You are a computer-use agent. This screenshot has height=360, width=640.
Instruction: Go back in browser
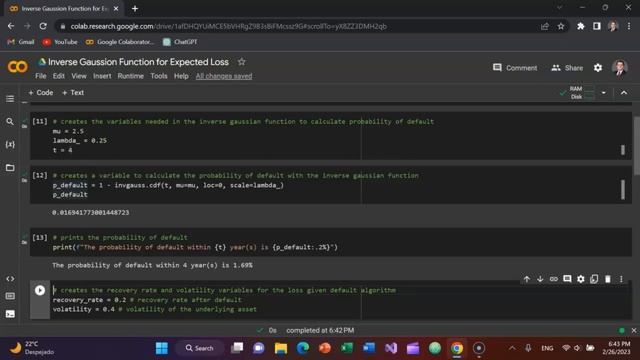point(11,26)
